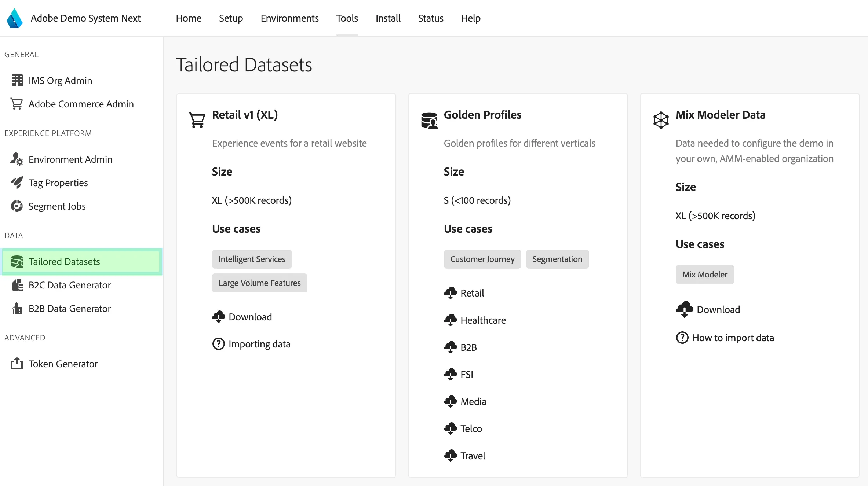Image resolution: width=868 pixels, height=486 pixels.
Task: Click the Retail v1 download cloud icon
Action: point(219,317)
